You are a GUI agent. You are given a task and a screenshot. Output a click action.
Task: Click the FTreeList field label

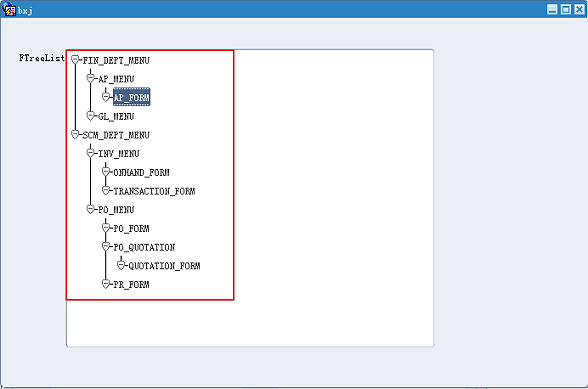(x=42, y=58)
